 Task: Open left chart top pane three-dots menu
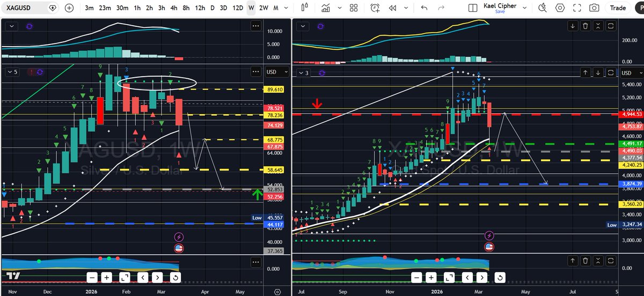(257, 25)
